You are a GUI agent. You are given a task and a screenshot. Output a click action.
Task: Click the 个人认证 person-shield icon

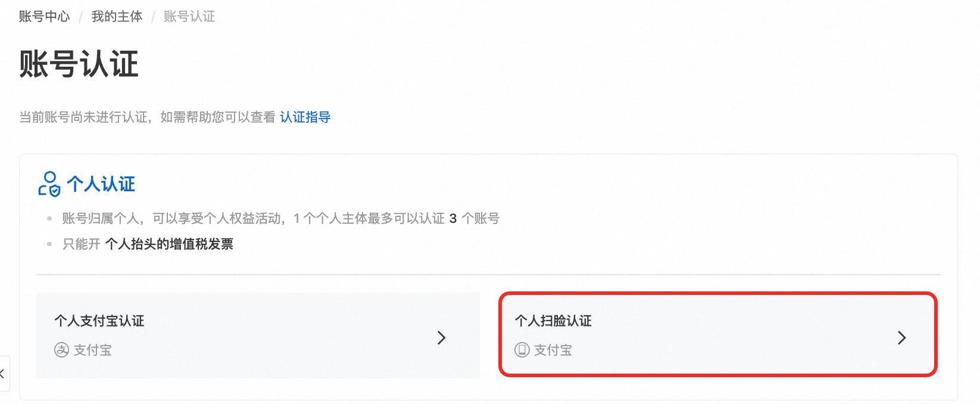(x=49, y=184)
